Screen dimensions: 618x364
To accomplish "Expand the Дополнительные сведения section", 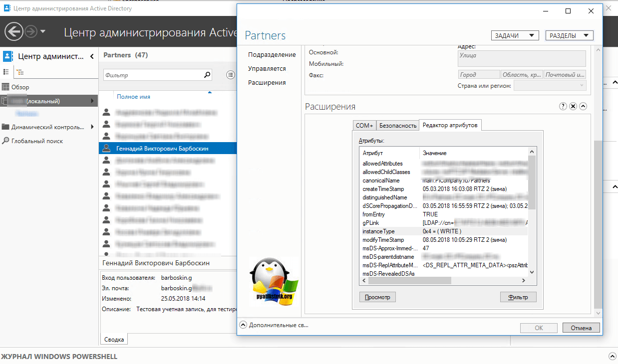I will [243, 325].
